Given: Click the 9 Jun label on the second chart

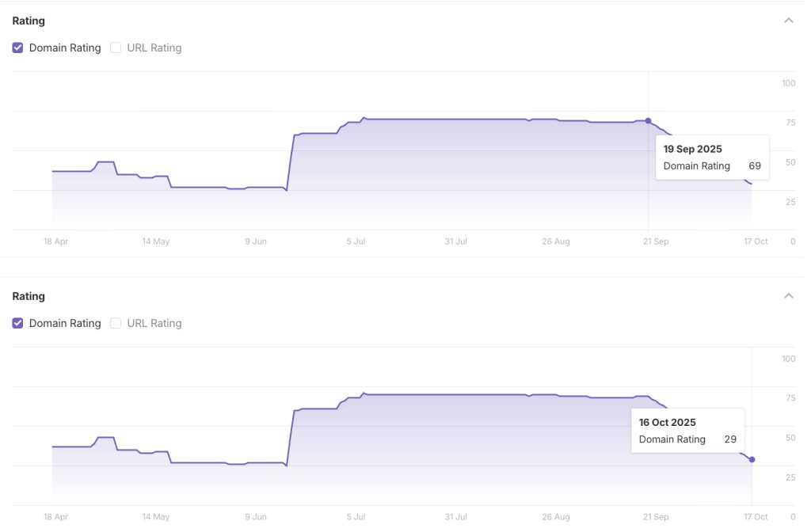Looking at the screenshot, I should coord(256,517).
